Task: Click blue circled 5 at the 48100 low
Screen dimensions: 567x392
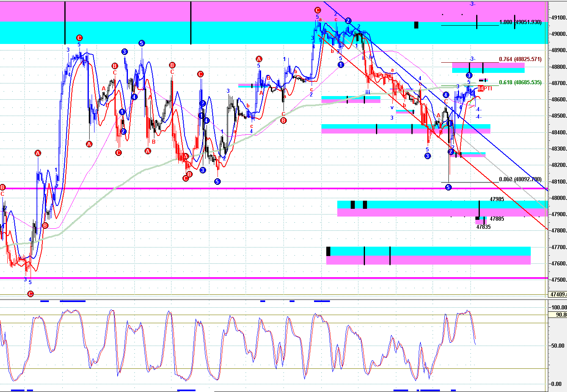Action: click(448, 187)
